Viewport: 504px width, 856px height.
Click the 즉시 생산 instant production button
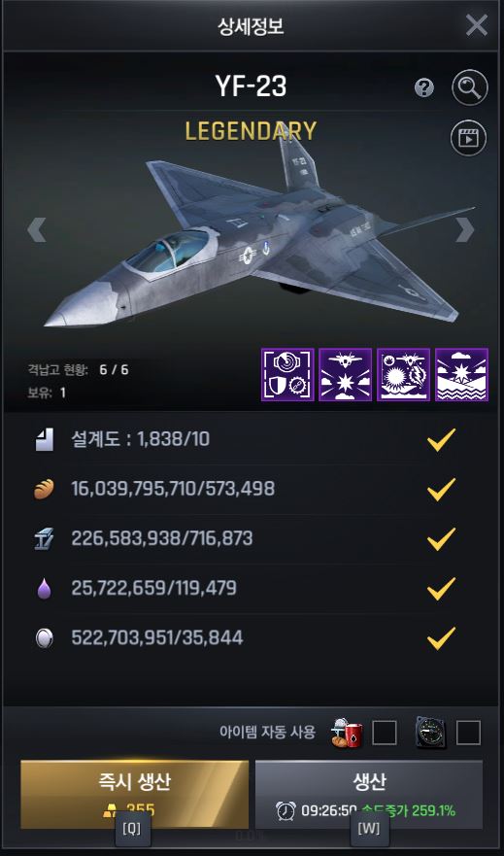pyautogui.click(x=134, y=795)
